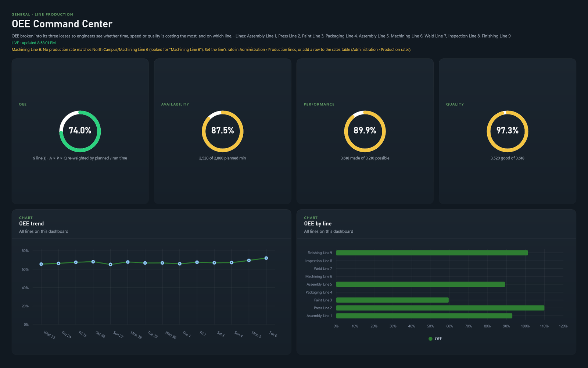Click the "Weld Line 7" axis label
The width and height of the screenshot is (588, 368).
pyautogui.click(x=323, y=269)
